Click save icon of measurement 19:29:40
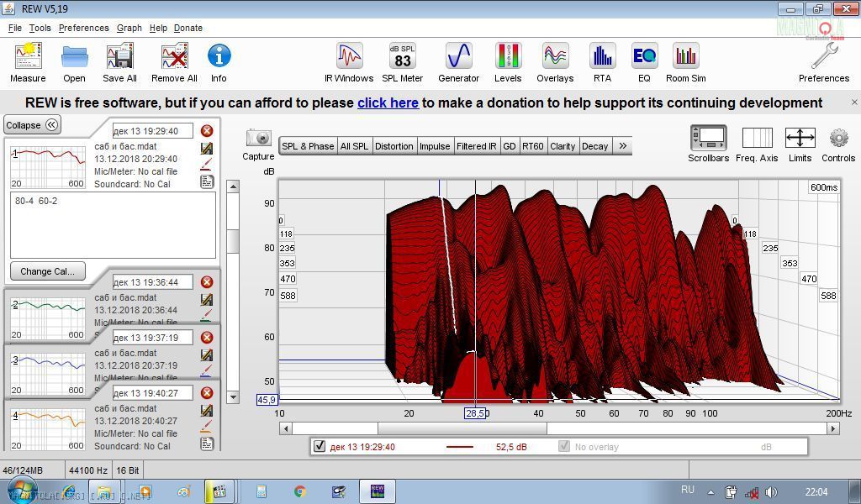Screen dimensions: 861x504 [x=207, y=148]
